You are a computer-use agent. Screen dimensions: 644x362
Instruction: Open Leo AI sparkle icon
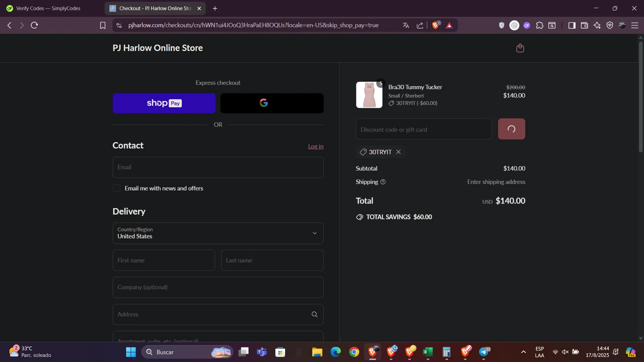[597, 25]
